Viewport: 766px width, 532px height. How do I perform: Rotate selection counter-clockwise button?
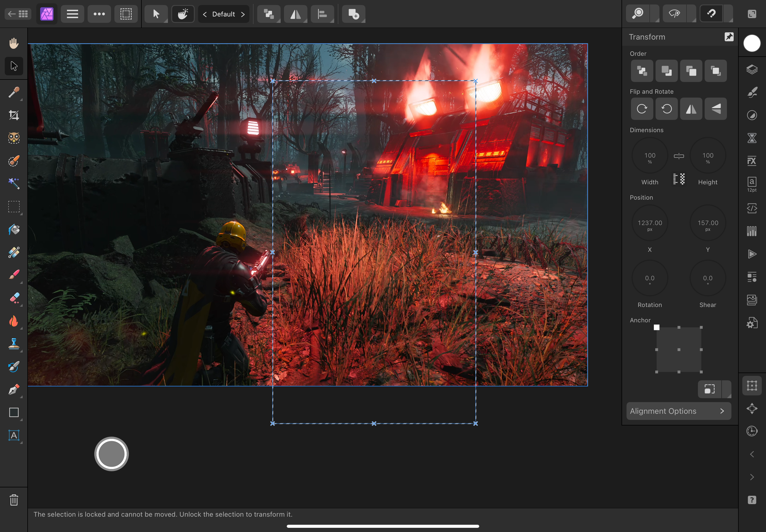(667, 109)
